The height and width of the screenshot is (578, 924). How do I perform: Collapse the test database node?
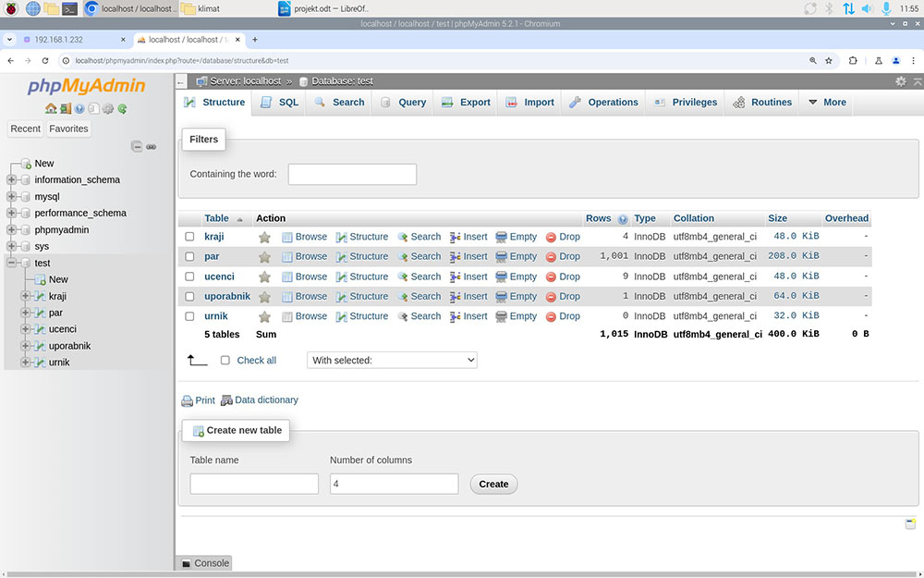[x=11, y=263]
